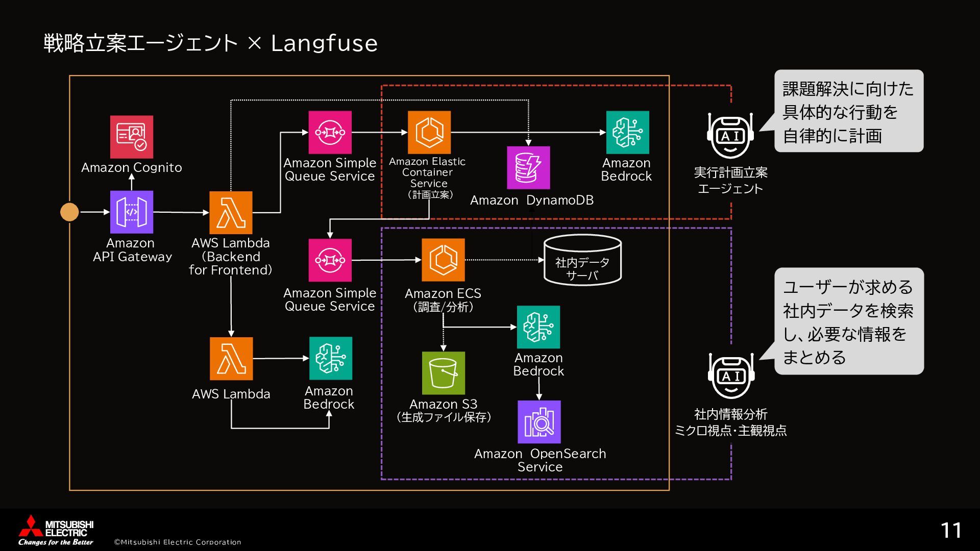
Task: Click the Amazon S3 (生成ファイル保存) label
Action: (x=444, y=411)
